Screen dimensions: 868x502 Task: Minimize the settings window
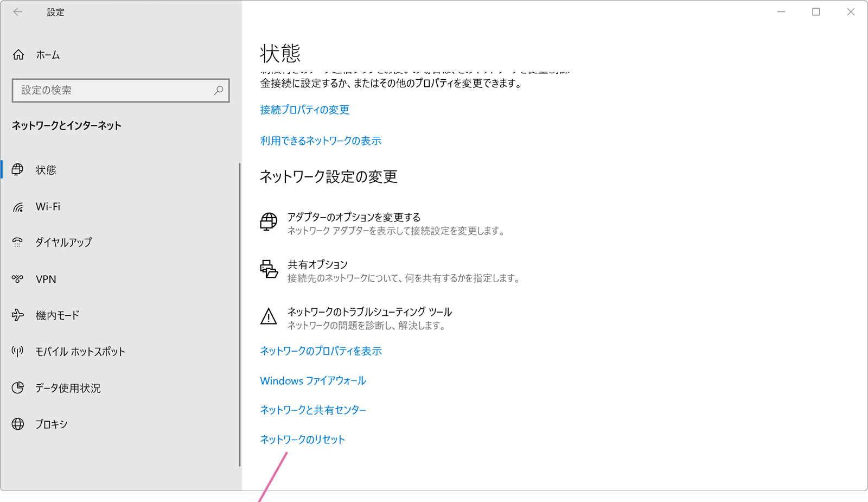click(781, 12)
